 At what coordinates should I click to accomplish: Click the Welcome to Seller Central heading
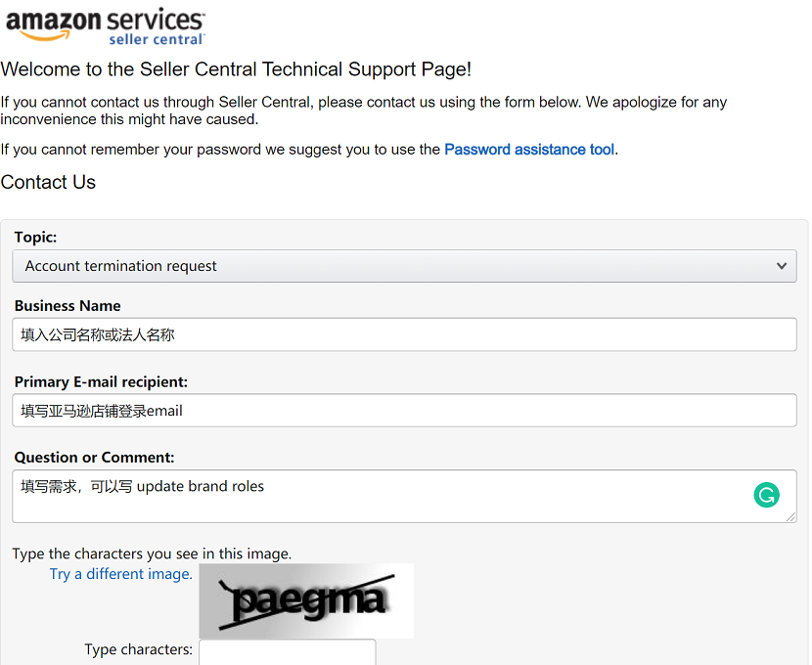236,69
